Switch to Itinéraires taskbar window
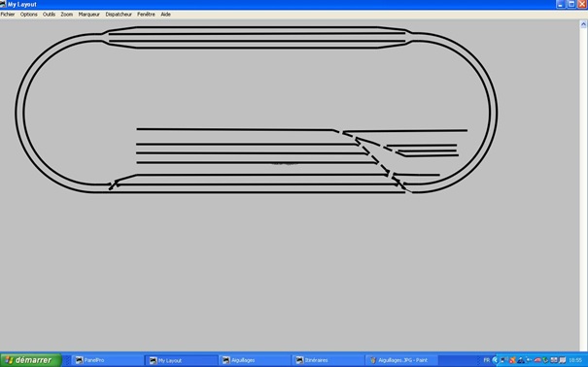 coord(328,360)
